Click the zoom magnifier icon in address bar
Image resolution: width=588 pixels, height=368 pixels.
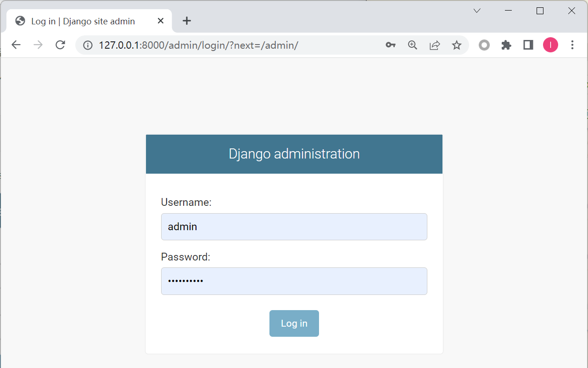pyautogui.click(x=413, y=45)
